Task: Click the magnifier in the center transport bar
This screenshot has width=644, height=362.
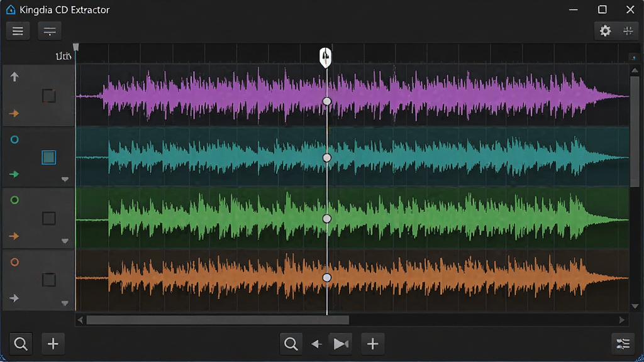Action: tap(291, 344)
